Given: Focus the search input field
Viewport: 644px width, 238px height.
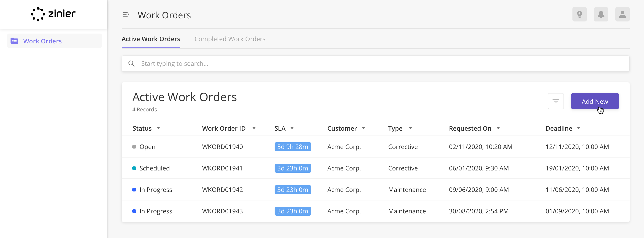Looking at the screenshot, I should coord(375,64).
